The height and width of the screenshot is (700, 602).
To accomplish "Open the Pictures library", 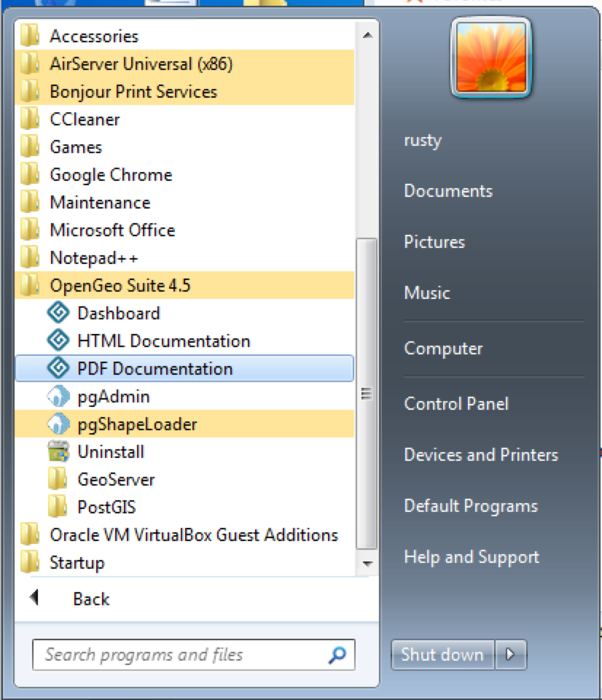I will coord(434,242).
